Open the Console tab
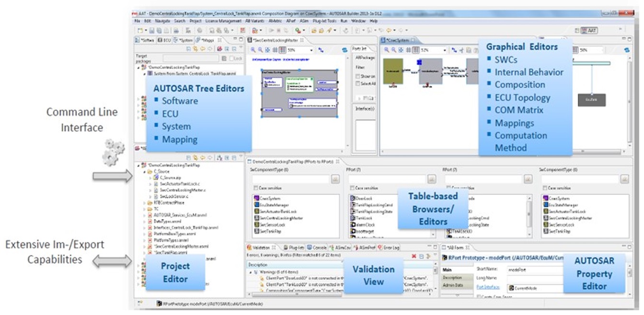 tap(317, 247)
